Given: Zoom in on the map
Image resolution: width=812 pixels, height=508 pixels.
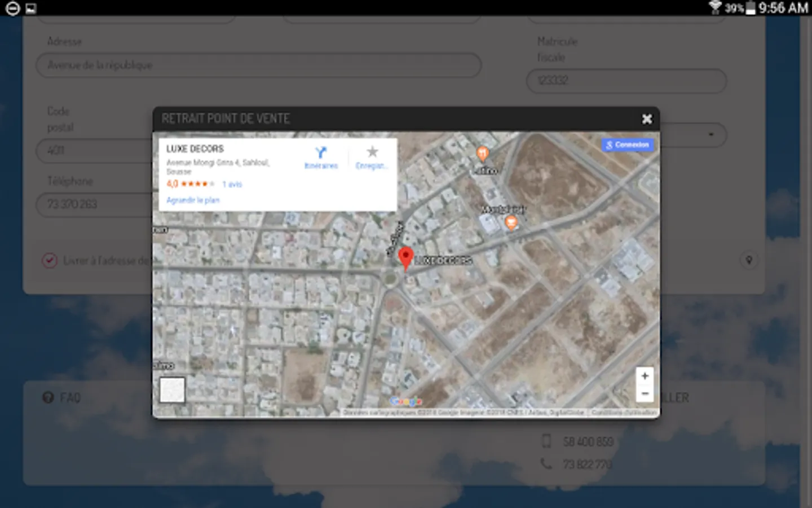Looking at the screenshot, I should point(645,376).
